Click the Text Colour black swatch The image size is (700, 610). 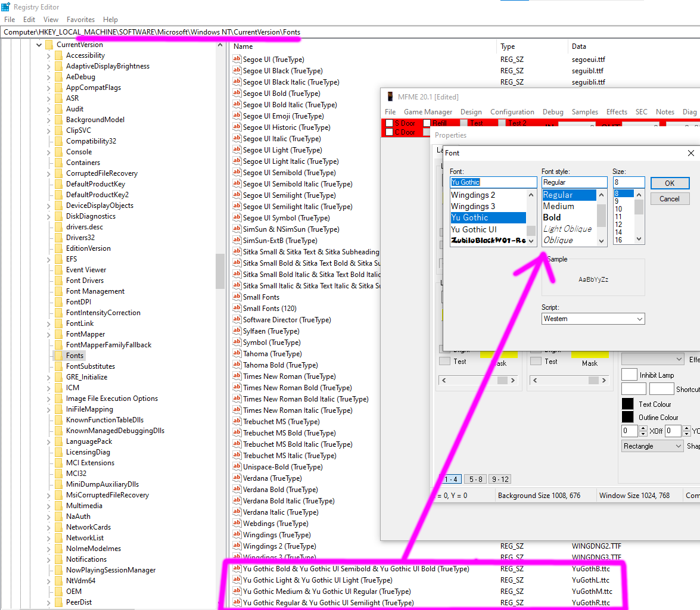(628, 404)
